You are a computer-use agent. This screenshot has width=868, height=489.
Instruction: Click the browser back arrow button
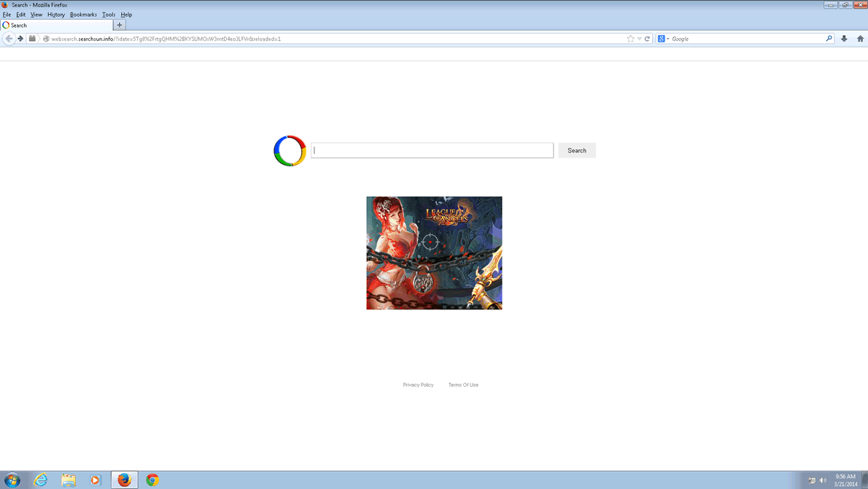click(x=9, y=39)
